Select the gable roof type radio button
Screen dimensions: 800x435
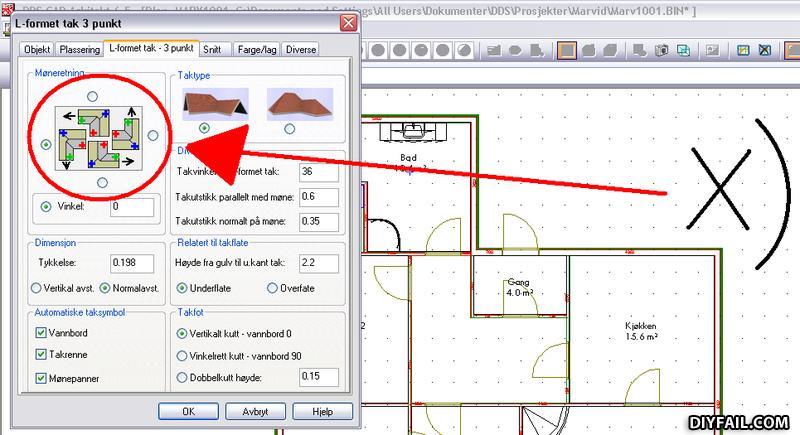point(205,128)
